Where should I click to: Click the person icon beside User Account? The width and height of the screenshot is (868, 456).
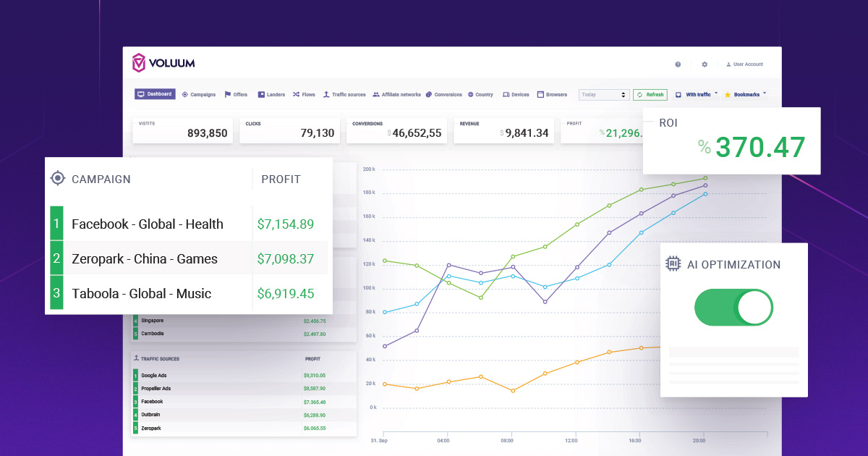click(x=729, y=64)
